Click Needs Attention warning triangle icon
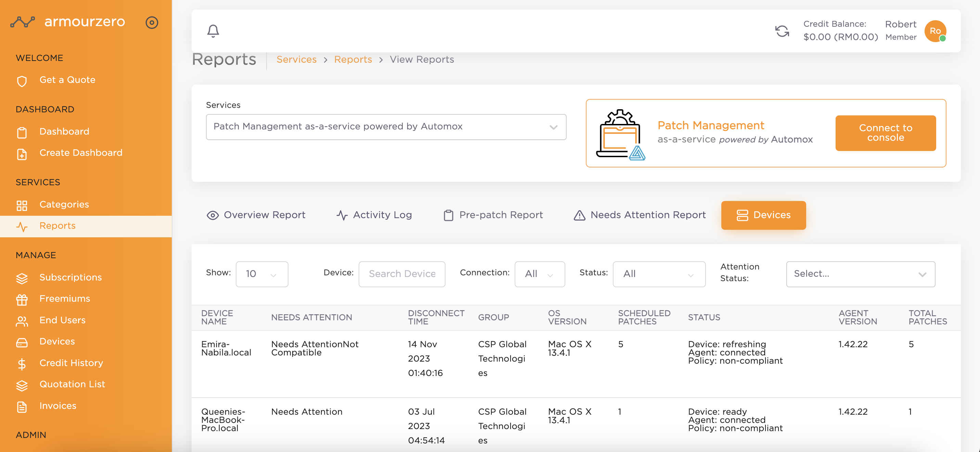 [x=579, y=215]
